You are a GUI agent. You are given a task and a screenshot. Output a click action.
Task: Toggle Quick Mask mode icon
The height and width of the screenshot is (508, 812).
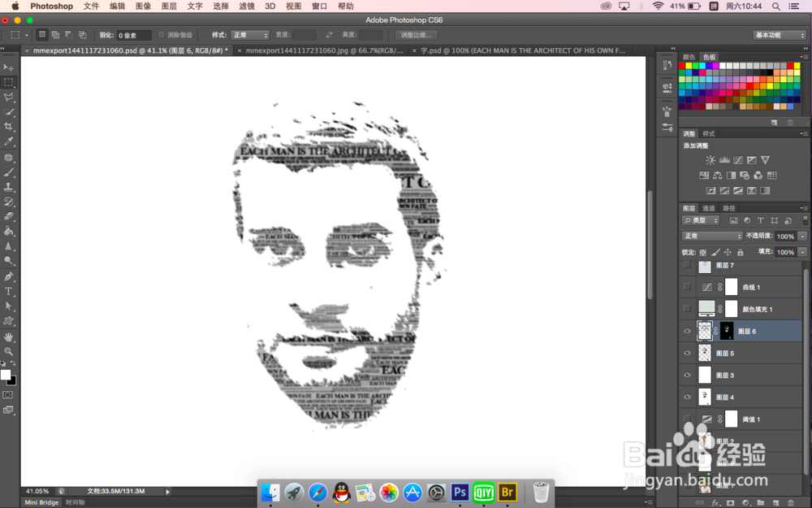pyautogui.click(x=8, y=395)
